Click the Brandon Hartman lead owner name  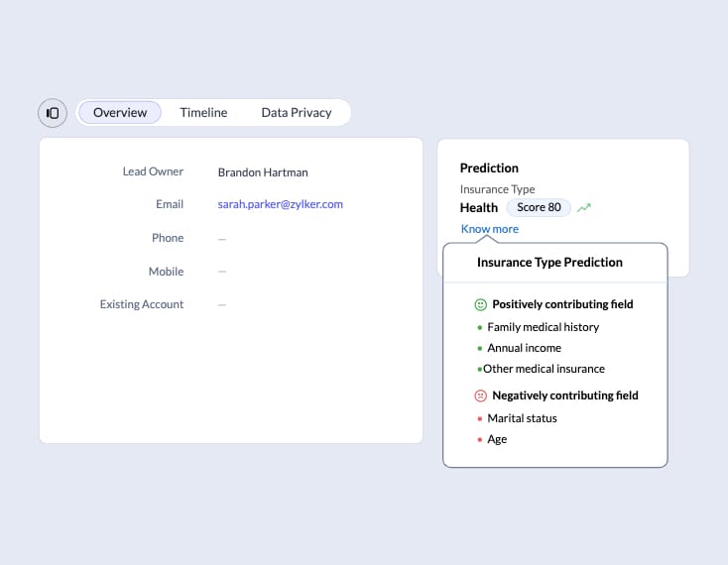pyautogui.click(x=262, y=171)
